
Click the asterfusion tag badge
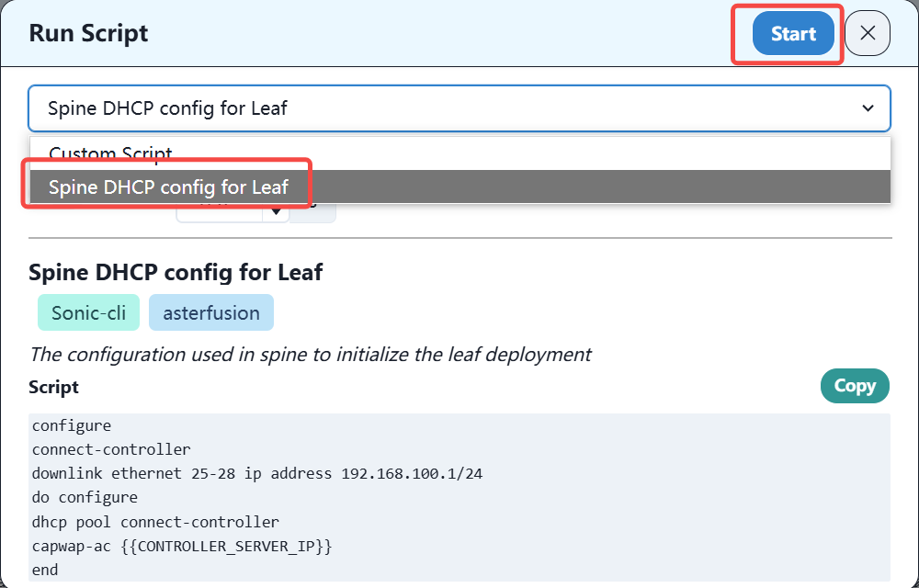pyautogui.click(x=211, y=312)
